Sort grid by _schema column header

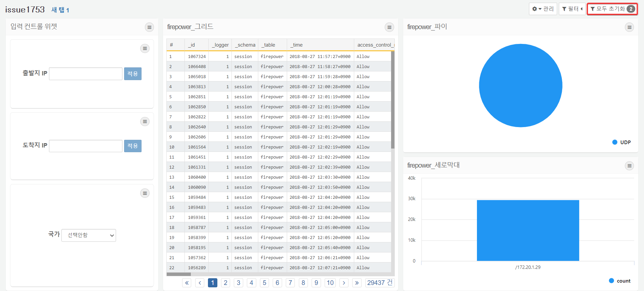(x=245, y=45)
